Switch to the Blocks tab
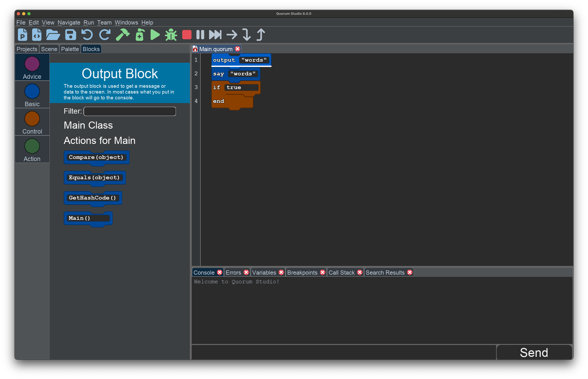The height and width of the screenshot is (379, 588). pyautogui.click(x=91, y=49)
